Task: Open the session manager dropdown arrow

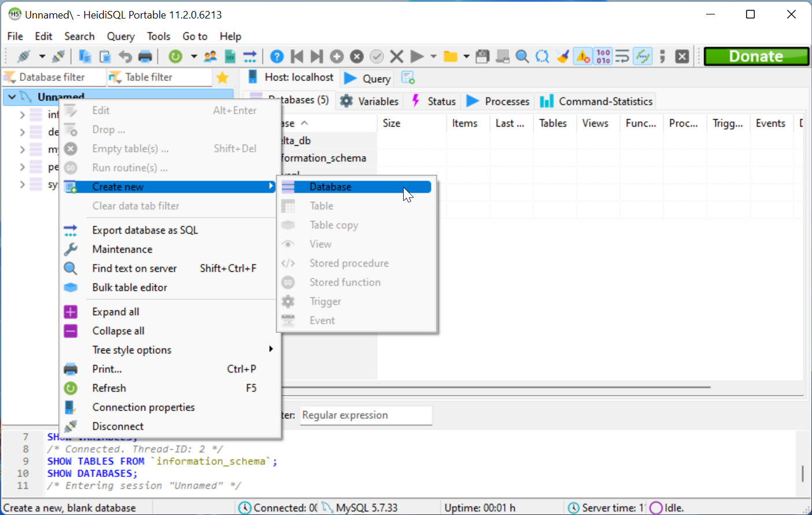Action: pos(42,56)
